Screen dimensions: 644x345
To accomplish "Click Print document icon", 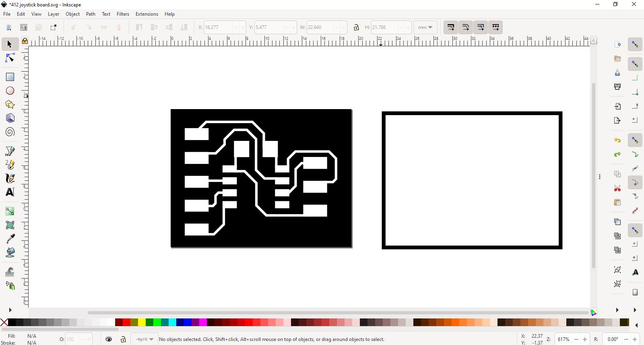I will pos(617,87).
